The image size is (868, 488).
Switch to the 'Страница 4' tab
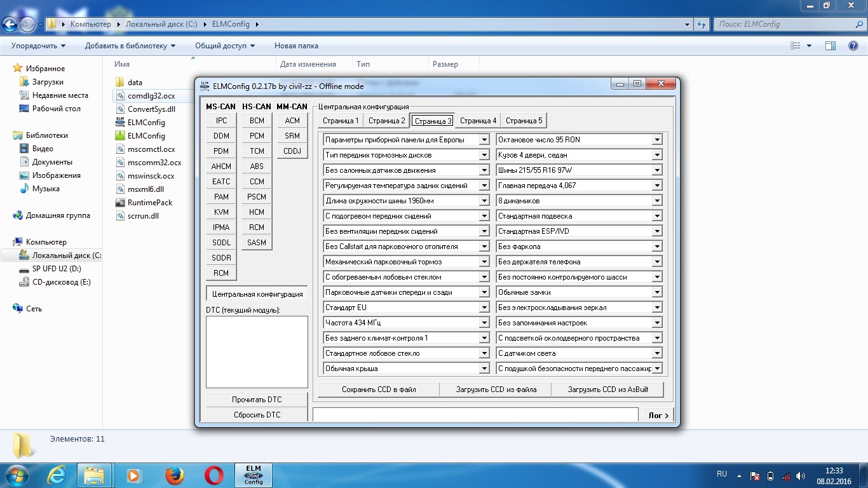(x=478, y=121)
